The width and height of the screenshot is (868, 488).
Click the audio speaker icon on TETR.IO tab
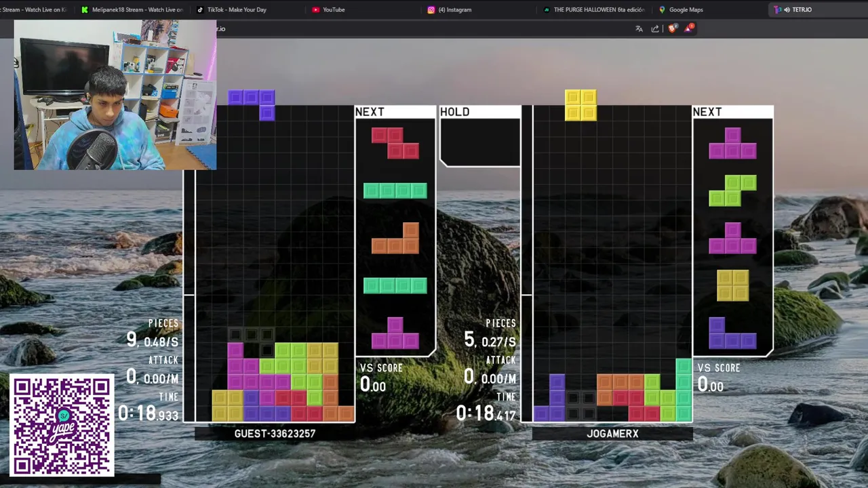[x=787, y=9]
